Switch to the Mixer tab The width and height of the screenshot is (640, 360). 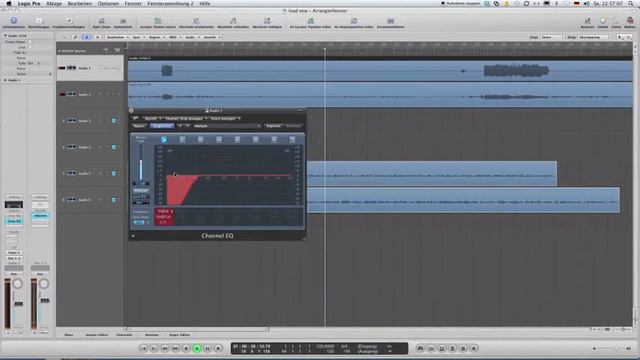coord(69,335)
